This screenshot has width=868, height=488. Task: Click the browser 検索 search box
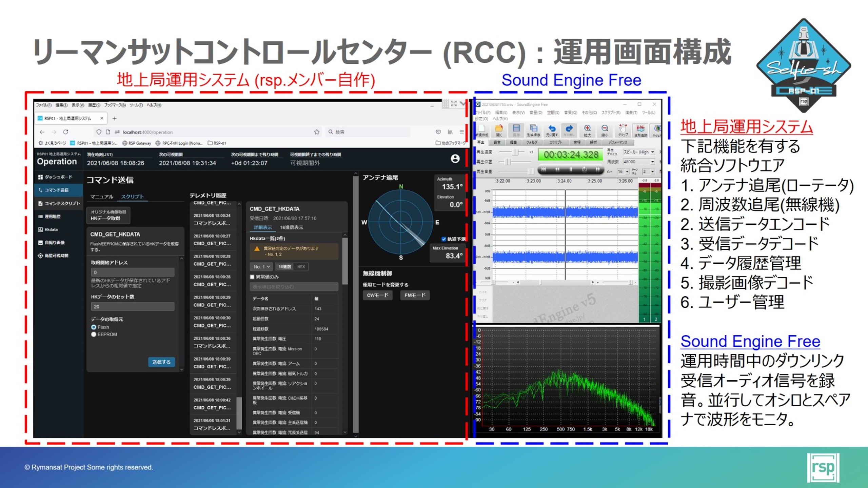[367, 132]
